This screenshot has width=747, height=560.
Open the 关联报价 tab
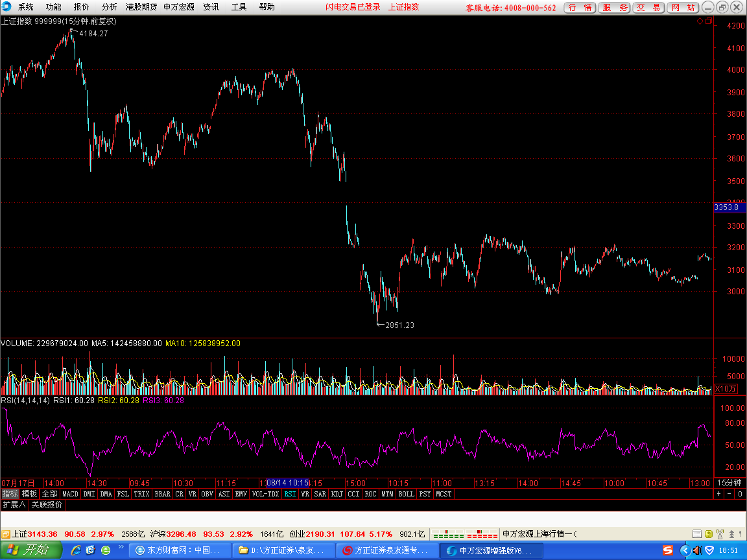point(47,504)
